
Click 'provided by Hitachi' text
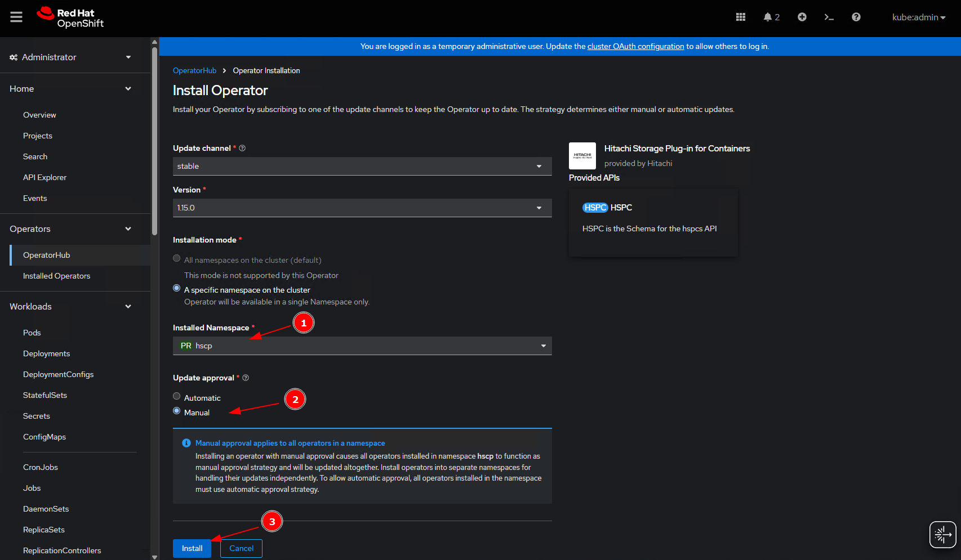(x=638, y=163)
